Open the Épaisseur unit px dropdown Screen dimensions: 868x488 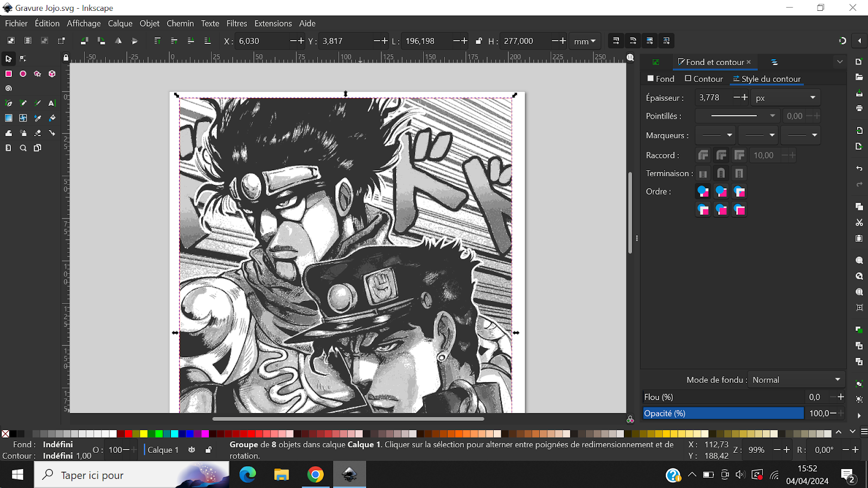click(786, 98)
